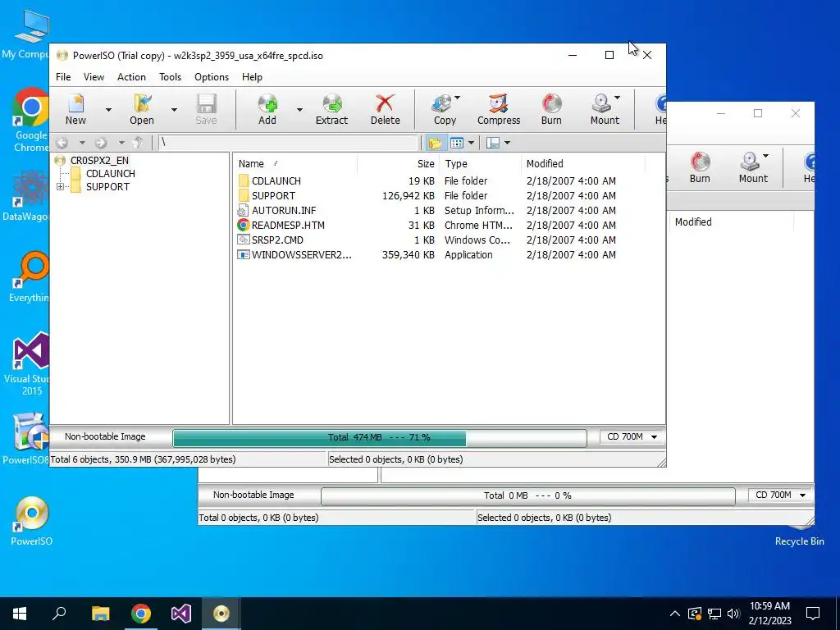Select the WINDOWSSERVER2... application file
840x630 pixels.
pyautogui.click(x=302, y=255)
